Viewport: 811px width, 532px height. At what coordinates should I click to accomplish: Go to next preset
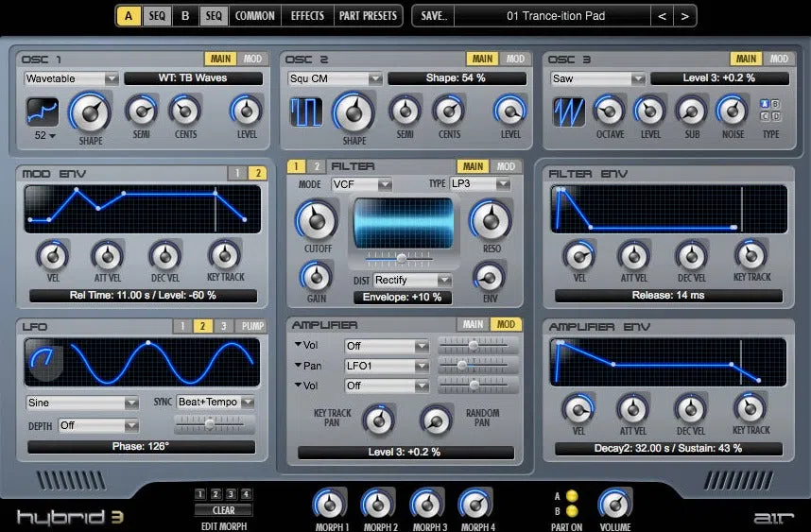tap(684, 16)
